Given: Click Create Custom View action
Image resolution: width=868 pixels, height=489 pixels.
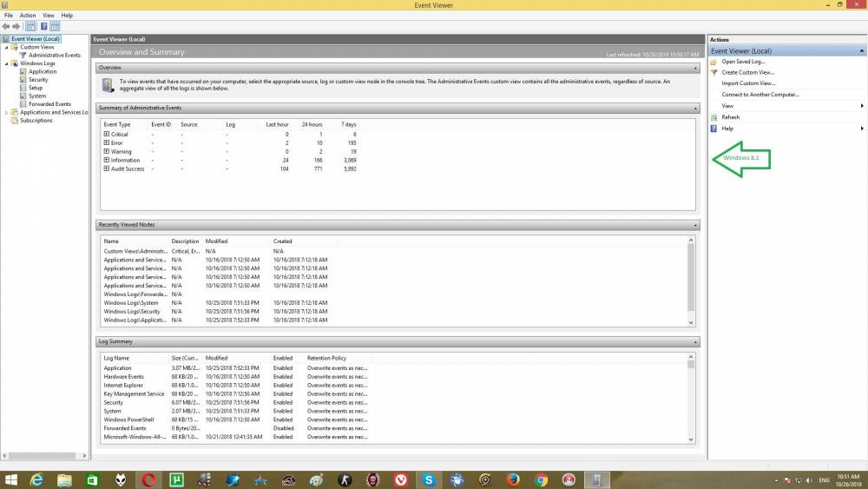Looking at the screenshot, I should (748, 73).
